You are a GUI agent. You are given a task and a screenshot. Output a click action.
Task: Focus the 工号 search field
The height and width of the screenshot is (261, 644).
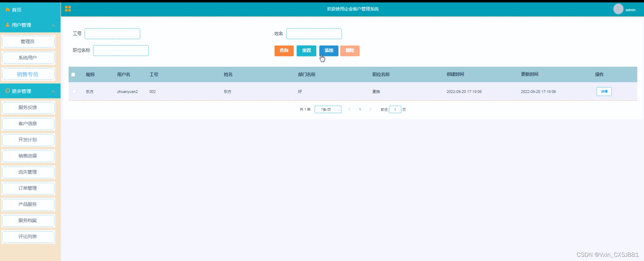112,34
